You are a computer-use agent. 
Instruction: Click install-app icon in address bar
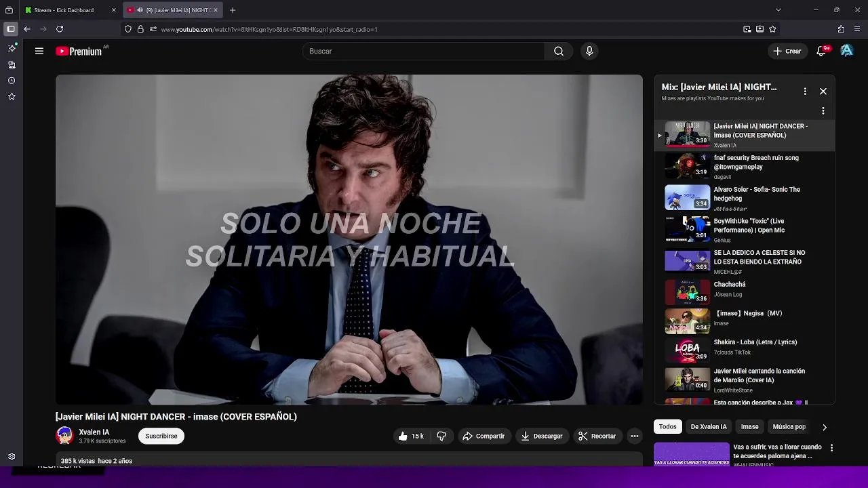tap(759, 29)
